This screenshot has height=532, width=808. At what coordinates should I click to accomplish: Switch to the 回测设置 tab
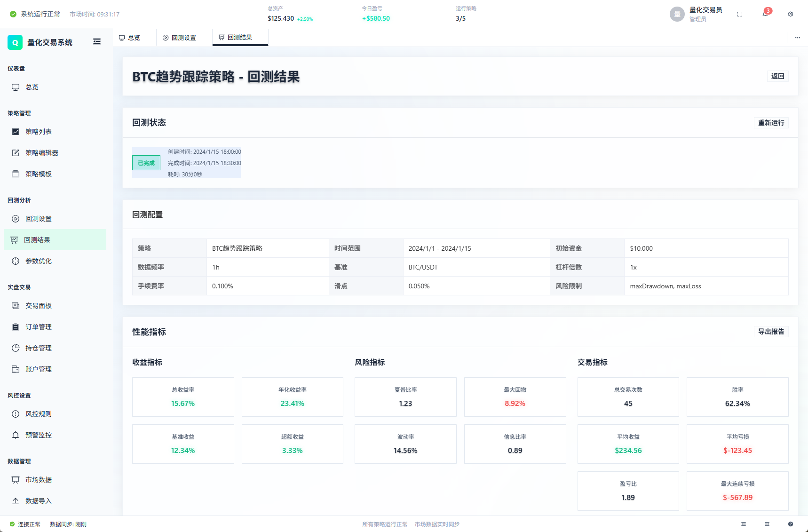click(184, 38)
